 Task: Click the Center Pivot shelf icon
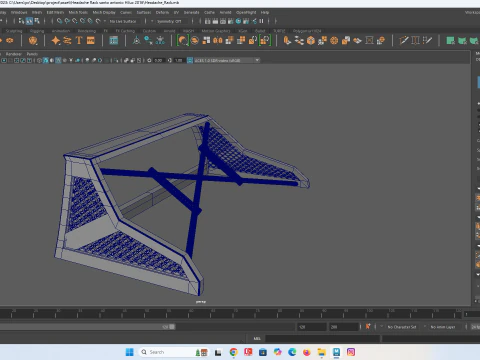coord(136,41)
